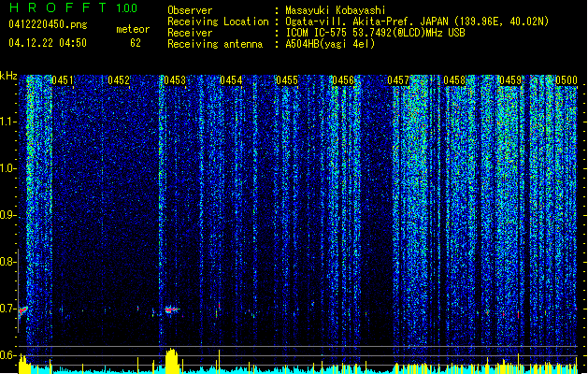
Task: Click the observer name Masayuki Kobayashi
Action: tap(336, 10)
